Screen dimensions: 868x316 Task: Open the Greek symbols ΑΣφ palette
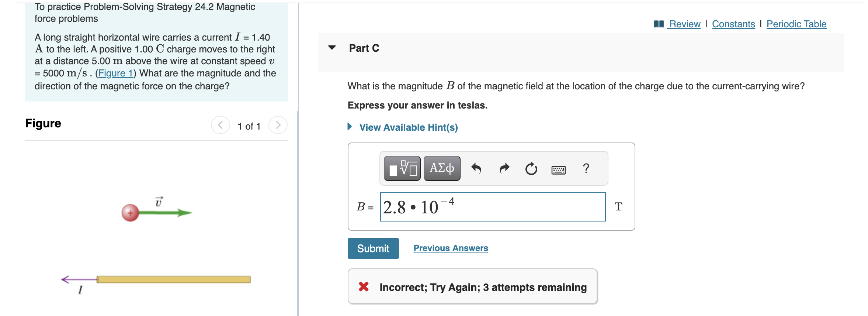click(441, 168)
